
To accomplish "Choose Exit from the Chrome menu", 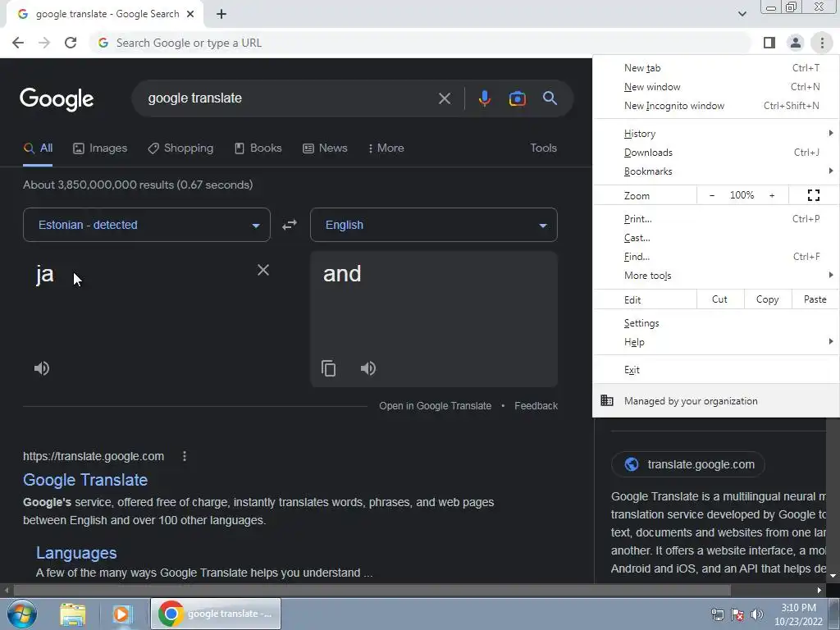I will point(715,370).
